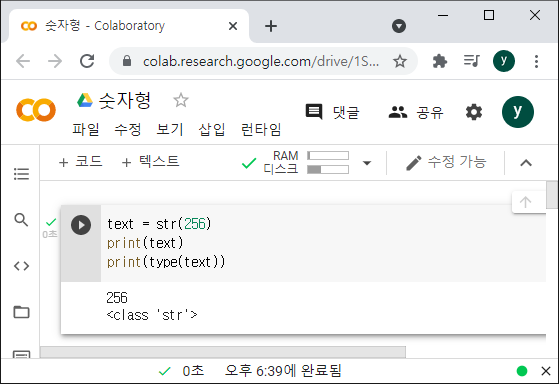Click the 오후 6:39에 완료됨 status text
This screenshot has width=559, height=384.
(x=283, y=371)
